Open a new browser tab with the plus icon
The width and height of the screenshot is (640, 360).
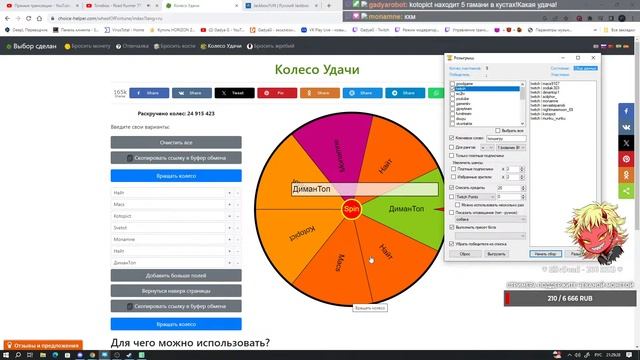pyautogui.click(x=329, y=6)
